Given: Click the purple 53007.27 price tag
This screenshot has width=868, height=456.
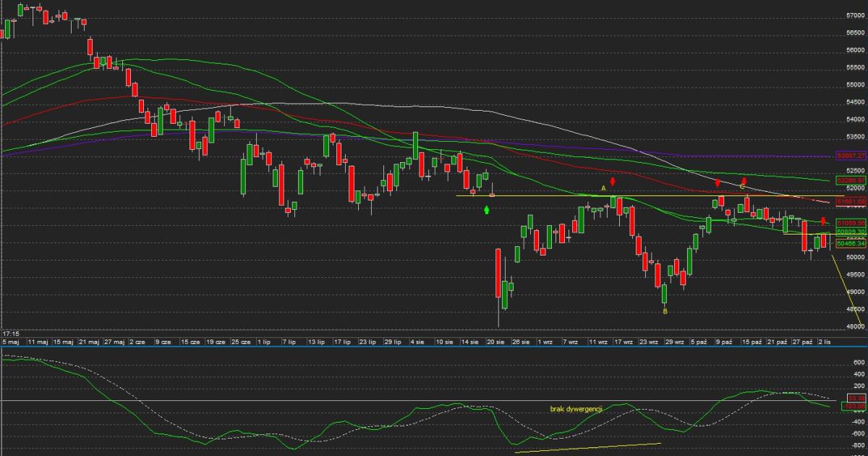Looking at the screenshot, I should [x=851, y=156].
